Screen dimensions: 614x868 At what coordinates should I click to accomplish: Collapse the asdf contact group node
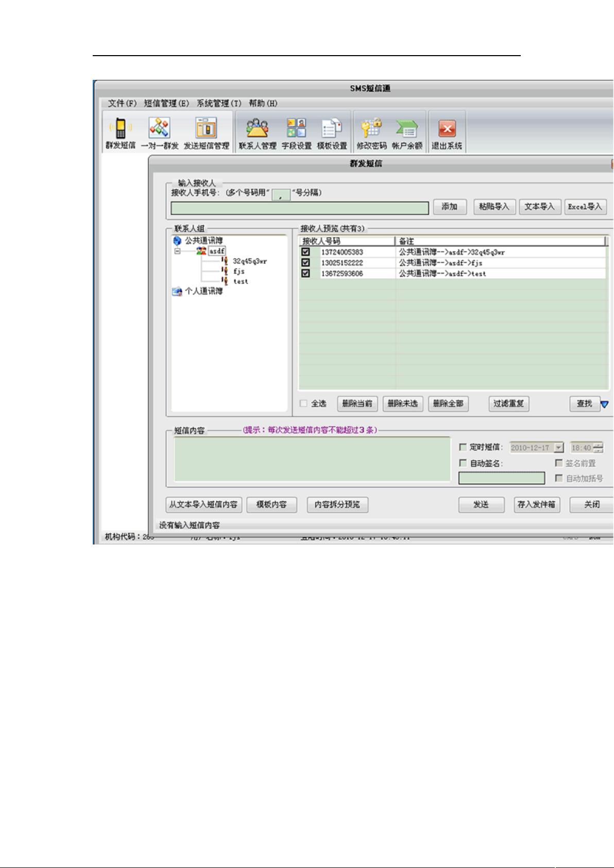point(178,251)
